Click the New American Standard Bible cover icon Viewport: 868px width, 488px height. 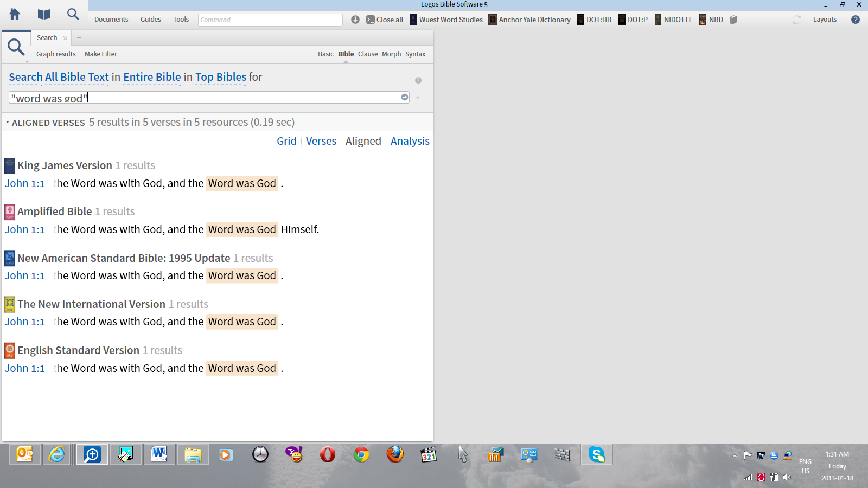10,258
